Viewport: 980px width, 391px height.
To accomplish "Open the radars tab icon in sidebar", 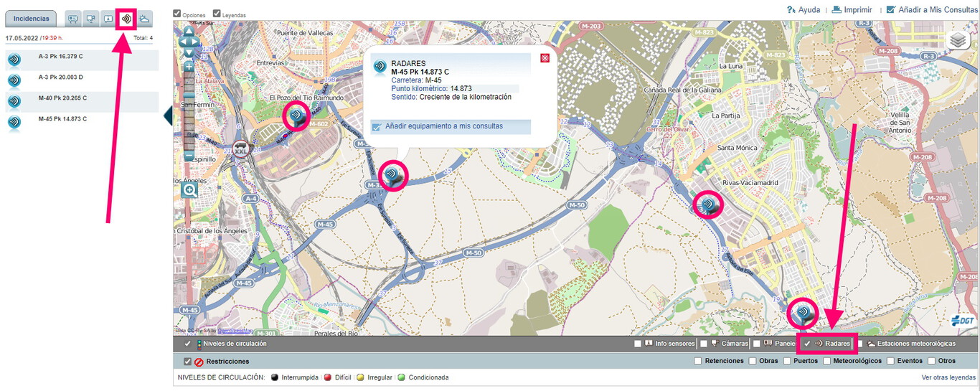I will coord(126,19).
